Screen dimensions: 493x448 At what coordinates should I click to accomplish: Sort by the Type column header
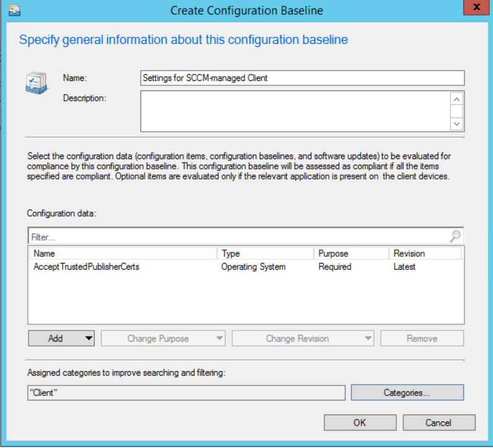pyautogui.click(x=265, y=253)
